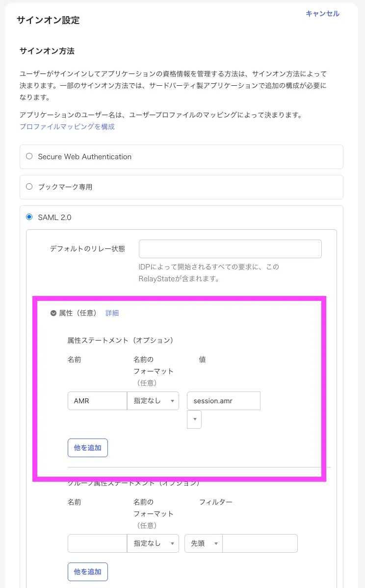Click the サインオン方法 section heading

[47, 51]
